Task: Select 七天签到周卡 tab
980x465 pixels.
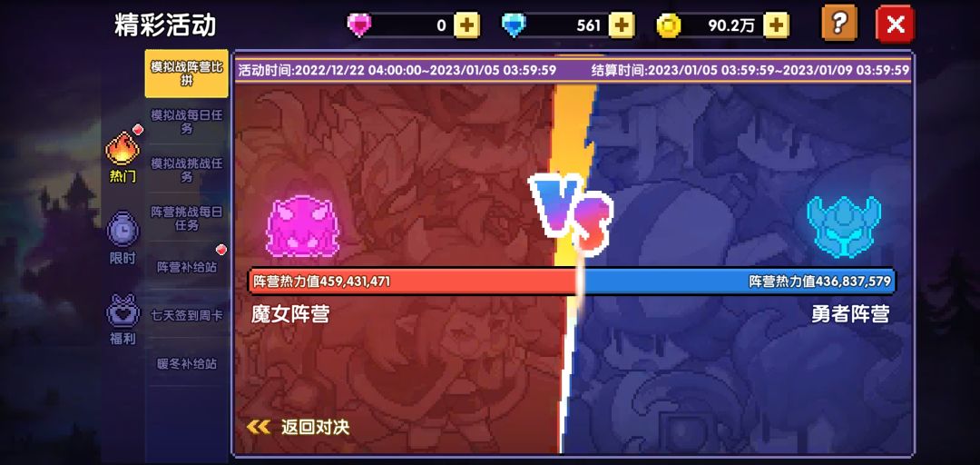Action: point(186,315)
